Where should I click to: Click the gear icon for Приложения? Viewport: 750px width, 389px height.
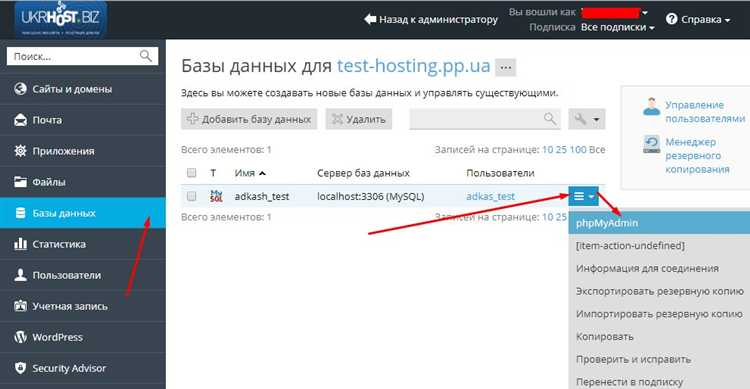20,151
